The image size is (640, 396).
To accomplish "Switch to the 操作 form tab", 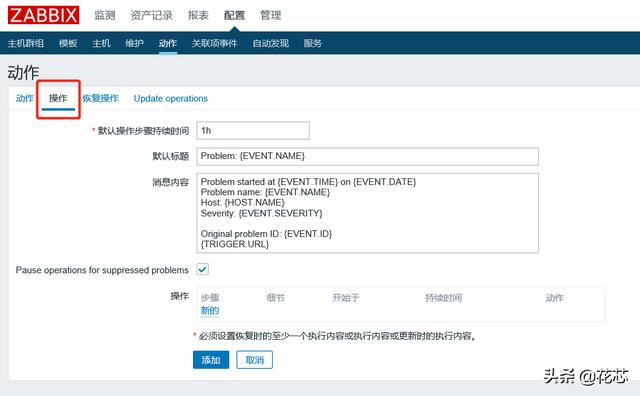I will (58, 98).
